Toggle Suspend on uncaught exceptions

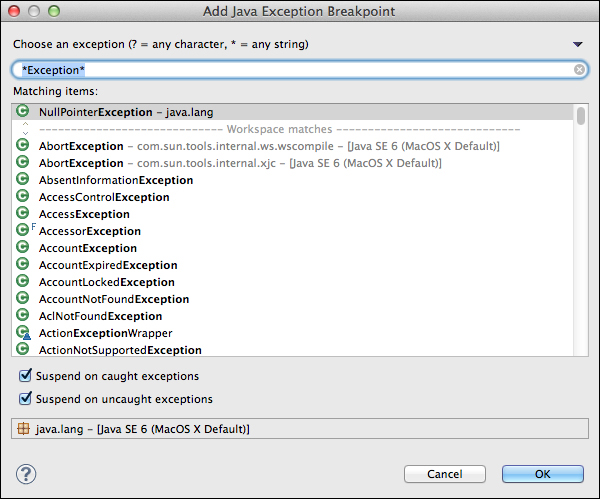pos(25,399)
